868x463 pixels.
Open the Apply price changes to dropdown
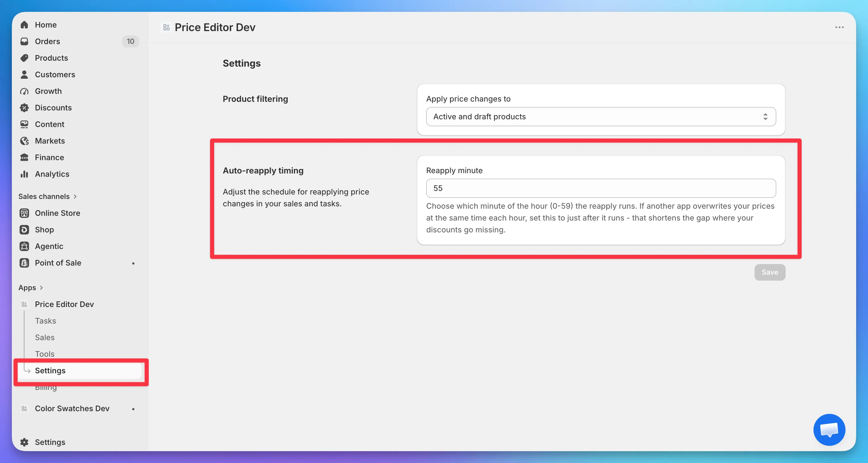(x=601, y=117)
